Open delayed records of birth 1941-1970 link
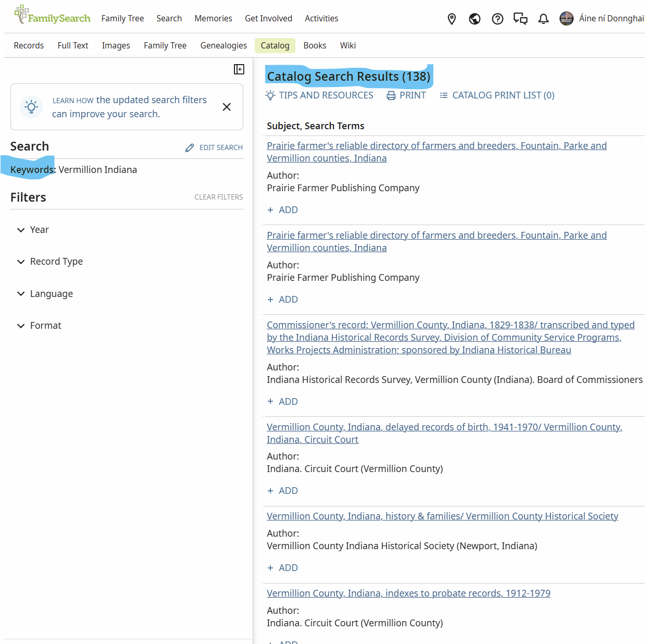The height and width of the screenshot is (644, 645). click(x=444, y=434)
